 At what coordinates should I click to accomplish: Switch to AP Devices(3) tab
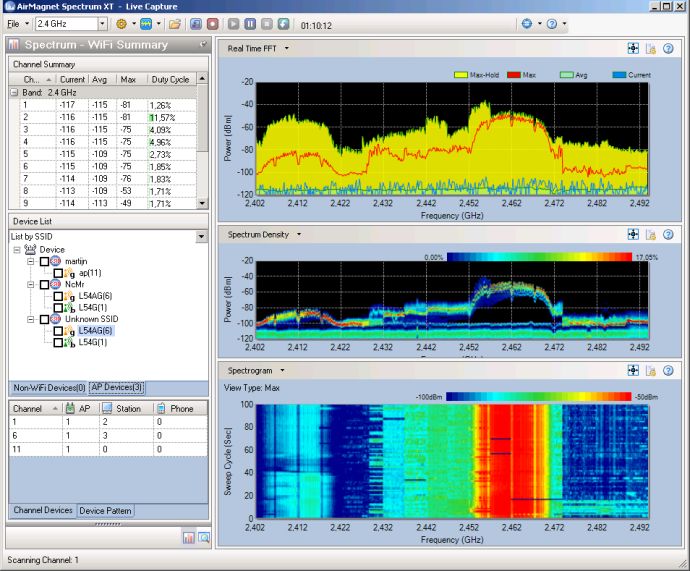[x=117, y=388]
